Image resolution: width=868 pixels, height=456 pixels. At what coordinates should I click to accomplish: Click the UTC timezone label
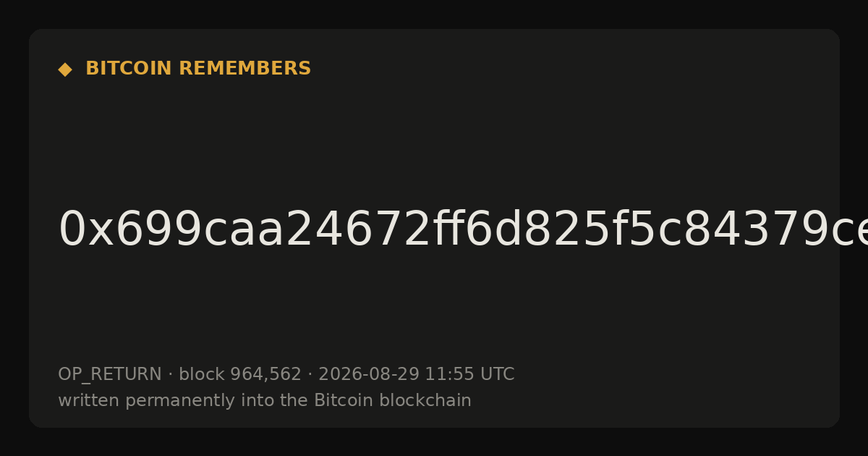click(498, 375)
